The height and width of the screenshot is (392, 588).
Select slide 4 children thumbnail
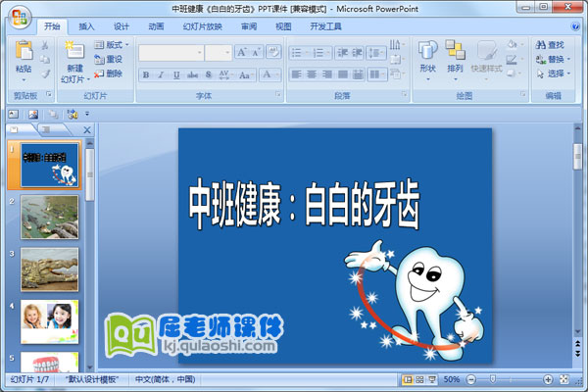click(x=50, y=321)
